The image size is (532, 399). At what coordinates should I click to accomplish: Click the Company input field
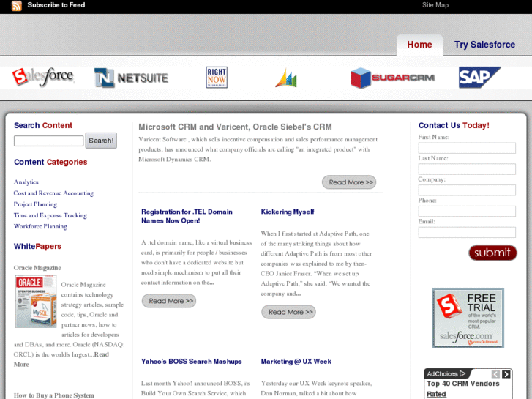[x=467, y=190]
